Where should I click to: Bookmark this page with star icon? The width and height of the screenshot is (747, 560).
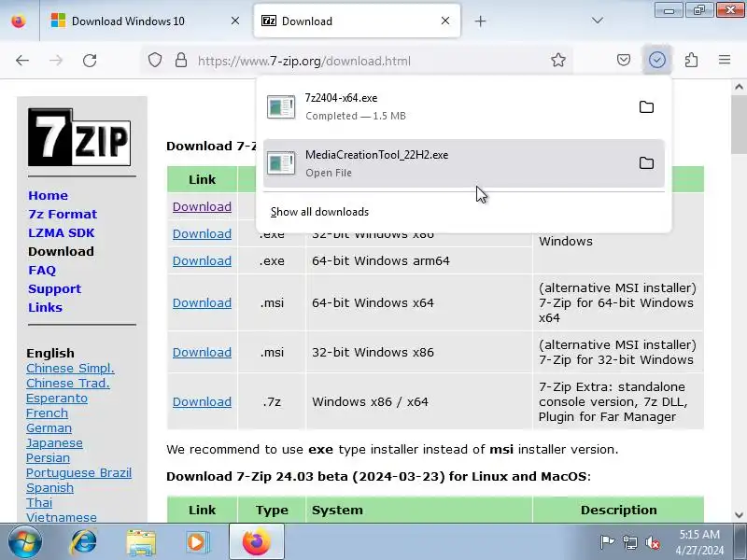[557, 61]
